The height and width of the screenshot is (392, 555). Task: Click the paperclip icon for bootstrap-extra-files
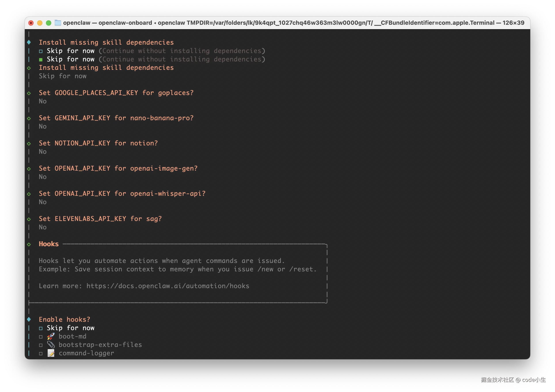click(51, 345)
